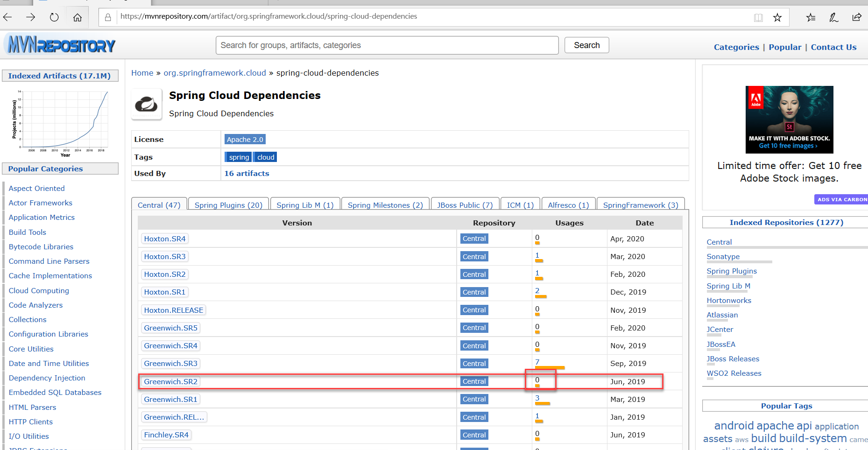This screenshot has width=868, height=450.
Task: Open version Greenwich.SR2
Action: (x=171, y=382)
